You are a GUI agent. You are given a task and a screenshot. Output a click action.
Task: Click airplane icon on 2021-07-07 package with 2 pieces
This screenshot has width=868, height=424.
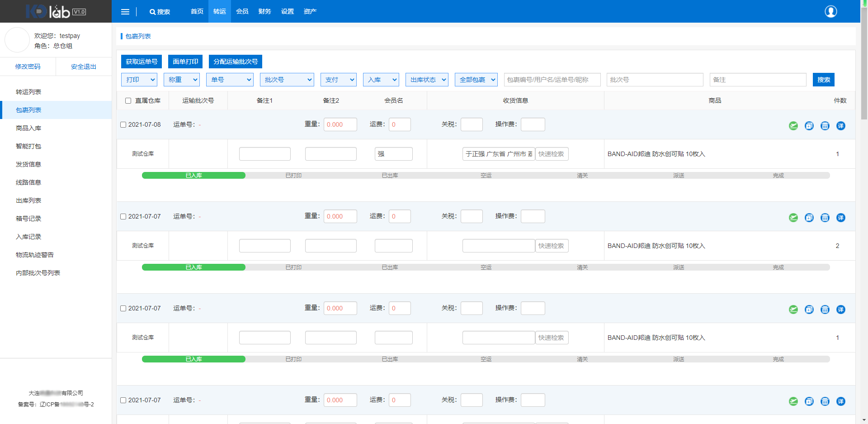793,218
